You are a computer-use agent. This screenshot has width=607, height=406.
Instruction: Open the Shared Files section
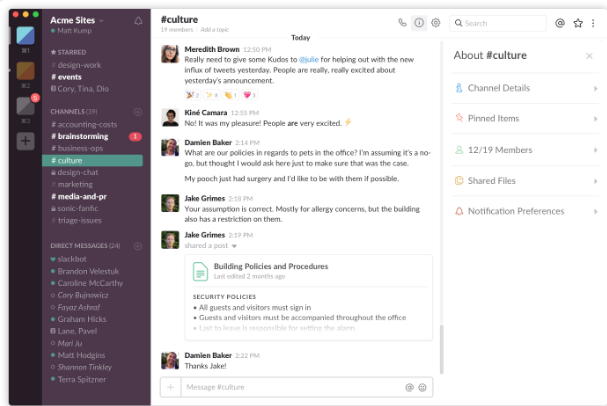523,180
